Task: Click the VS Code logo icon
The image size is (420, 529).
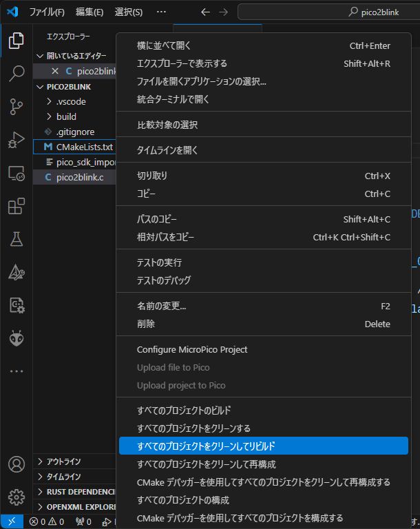Action: coord(12,12)
